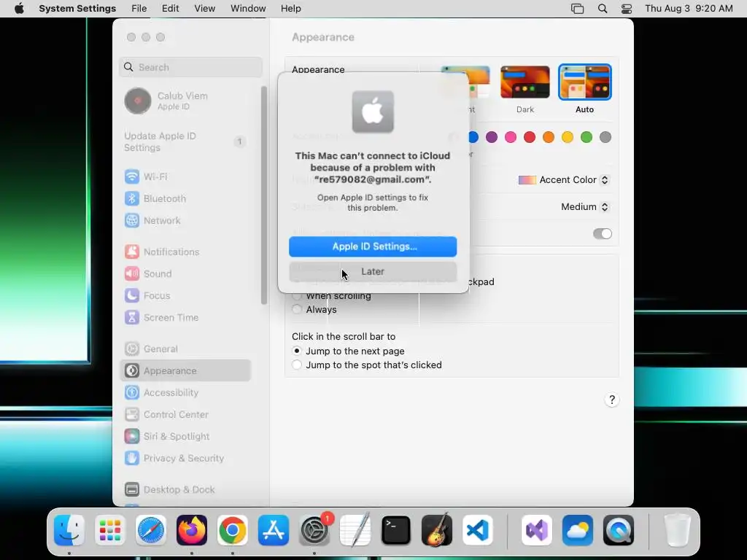Launch GarageBand from the Dock
747x560 pixels.
tap(437, 530)
